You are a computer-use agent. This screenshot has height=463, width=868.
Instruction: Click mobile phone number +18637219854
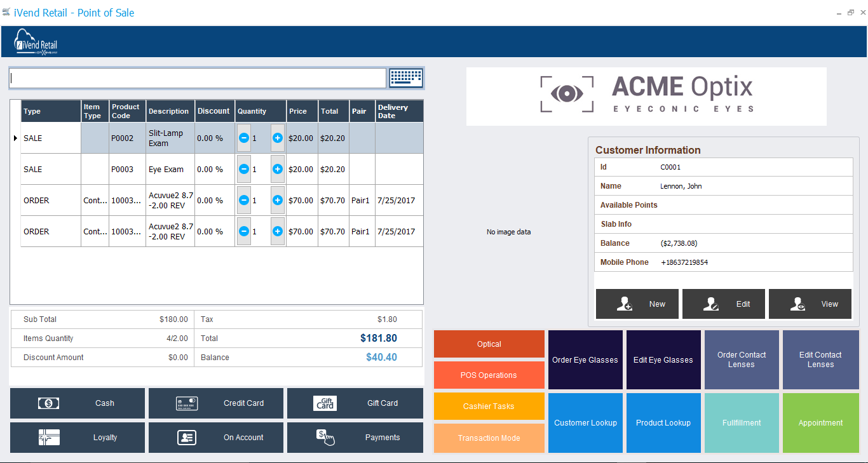pos(684,262)
